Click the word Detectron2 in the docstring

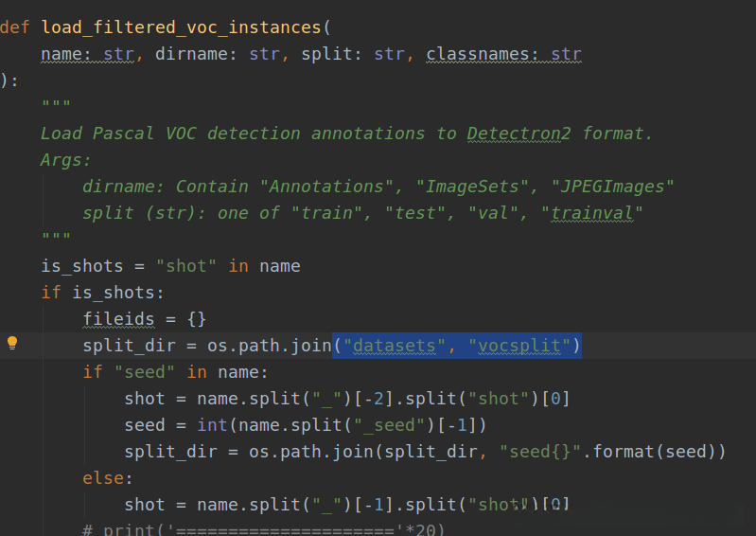pyautogui.click(x=519, y=133)
